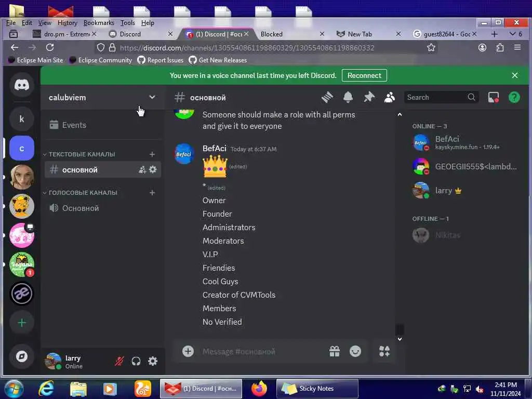Open the File menu
This screenshot has width=532, height=399.
coord(11,23)
